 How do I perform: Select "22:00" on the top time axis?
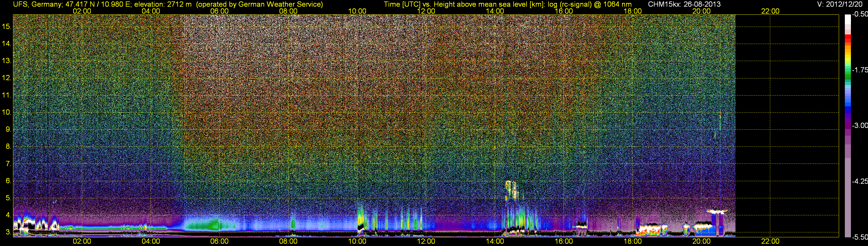click(770, 11)
